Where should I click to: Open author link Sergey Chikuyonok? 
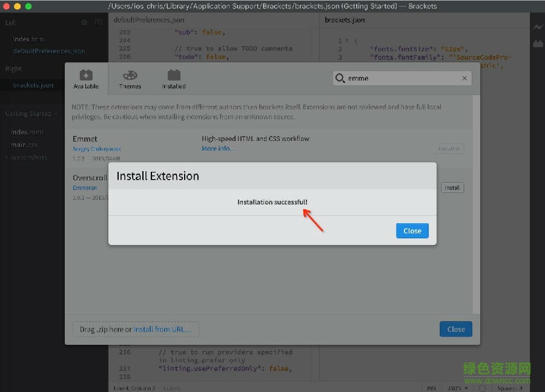coord(97,149)
